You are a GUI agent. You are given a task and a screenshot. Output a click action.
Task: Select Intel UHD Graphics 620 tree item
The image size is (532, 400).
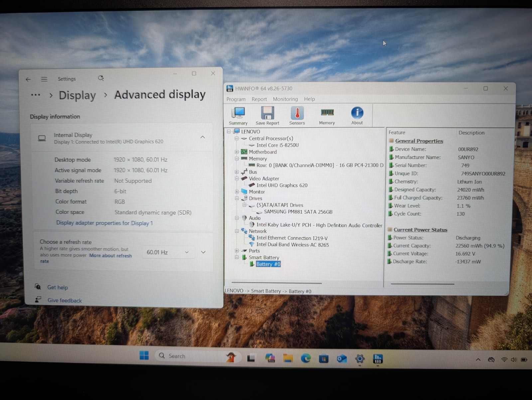click(282, 185)
